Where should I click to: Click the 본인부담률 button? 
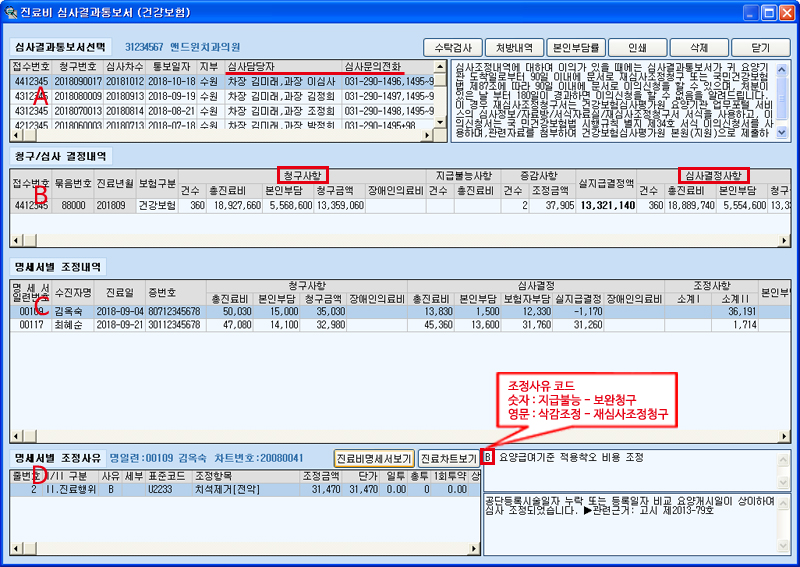click(x=576, y=47)
